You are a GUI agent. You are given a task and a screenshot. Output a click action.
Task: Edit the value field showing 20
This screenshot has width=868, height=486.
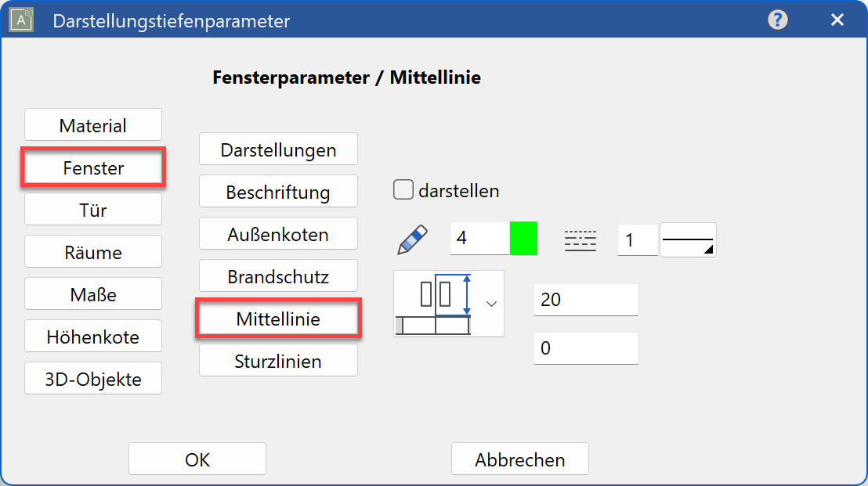click(586, 300)
